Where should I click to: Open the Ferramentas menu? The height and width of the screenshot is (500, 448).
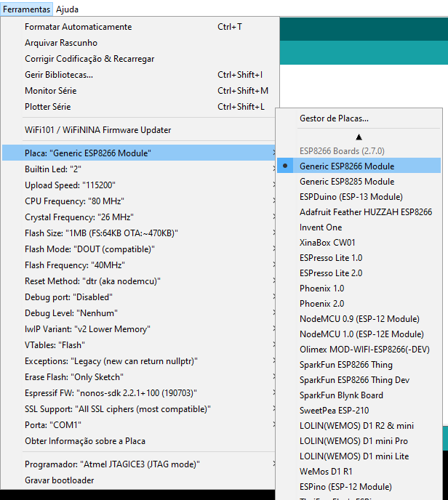pyautogui.click(x=26, y=9)
